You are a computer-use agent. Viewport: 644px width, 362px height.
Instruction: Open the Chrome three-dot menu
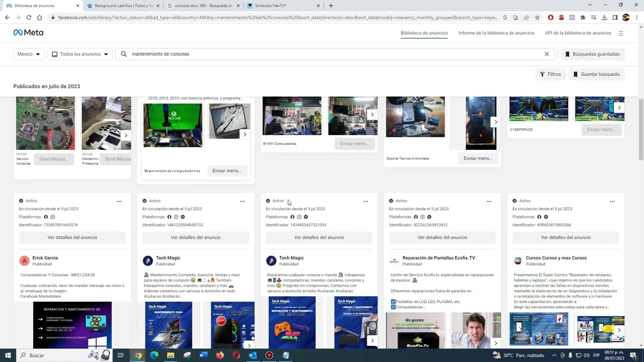tap(636, 18)
